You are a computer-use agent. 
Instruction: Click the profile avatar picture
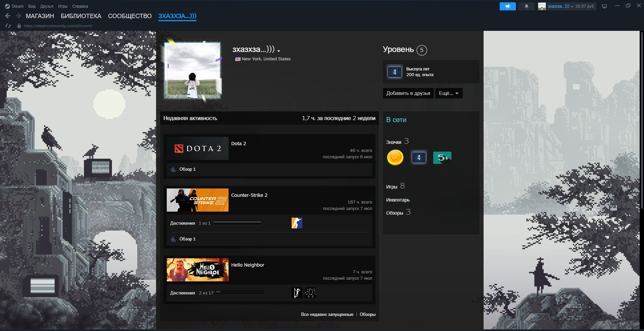click(192, 70)
